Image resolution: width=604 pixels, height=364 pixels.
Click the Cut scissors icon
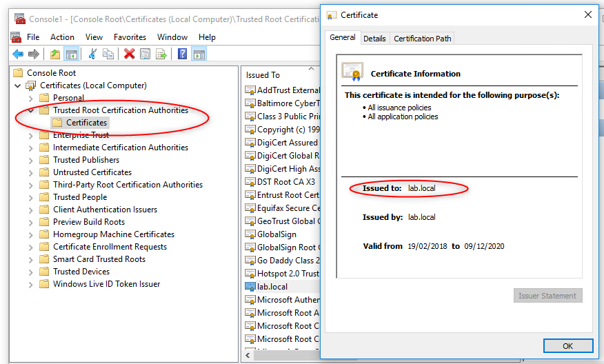[x=92, y=54]
